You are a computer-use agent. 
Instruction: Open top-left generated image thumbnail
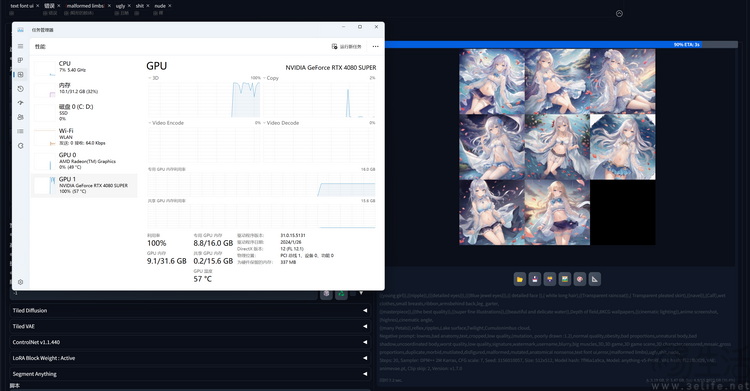(x=492, y=81)
